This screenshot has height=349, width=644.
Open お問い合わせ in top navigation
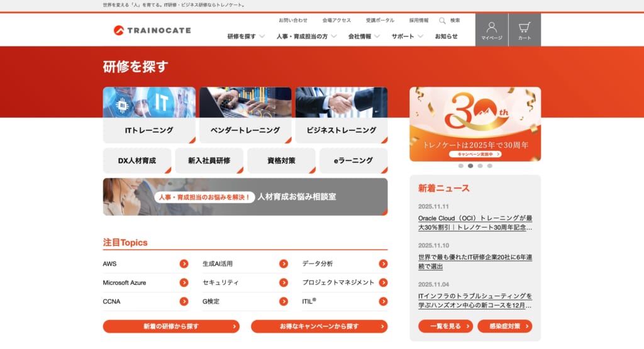coord(293,20)
